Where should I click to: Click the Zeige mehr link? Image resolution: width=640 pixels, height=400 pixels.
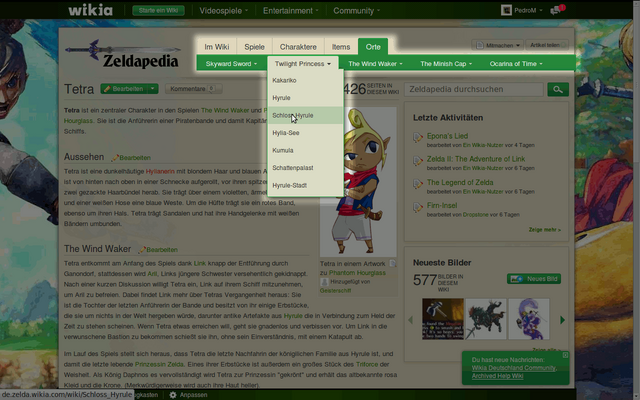point(544,230)
